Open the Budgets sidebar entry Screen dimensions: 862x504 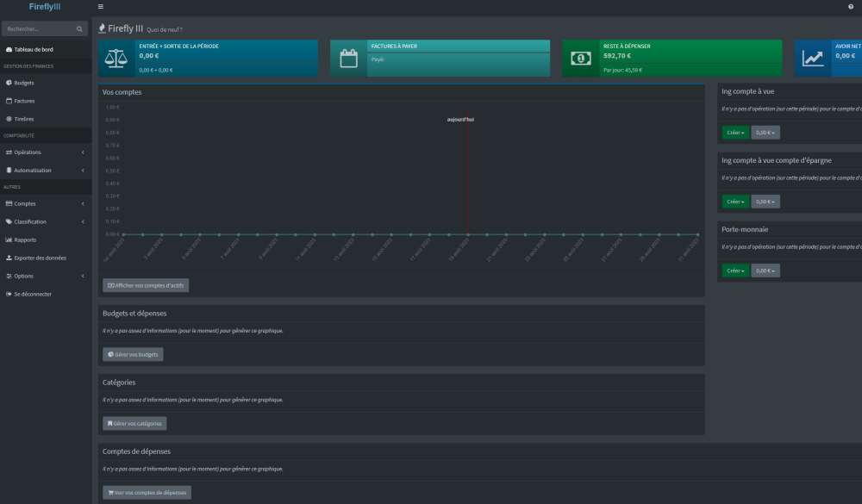point(47,83)
